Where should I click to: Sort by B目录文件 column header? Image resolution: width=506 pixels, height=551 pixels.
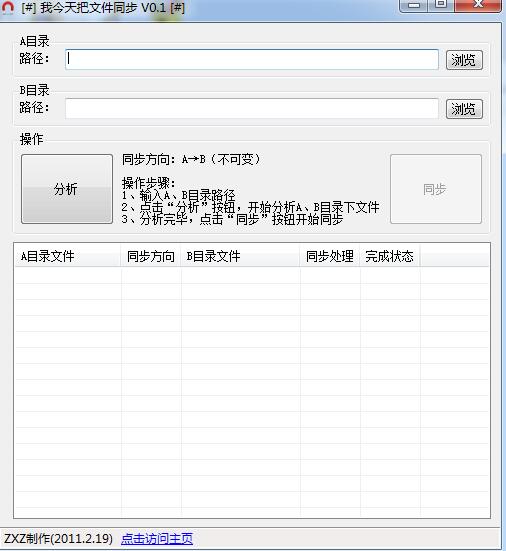click(241, 256)
